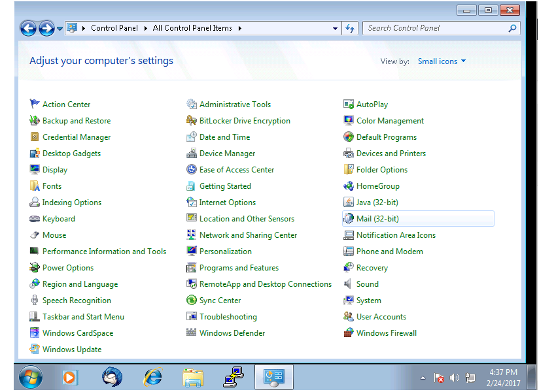Open Action Center flag icon

tap(35, 104)
